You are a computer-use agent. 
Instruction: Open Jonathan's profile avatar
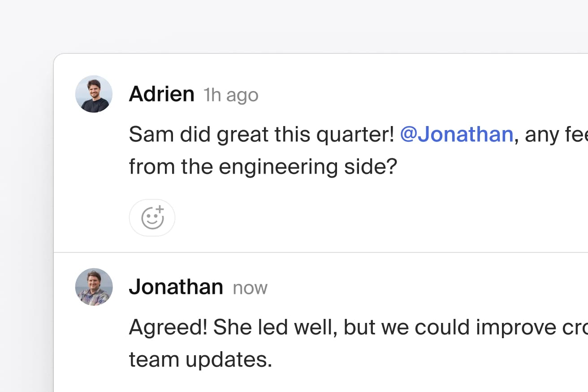[94, 287]
